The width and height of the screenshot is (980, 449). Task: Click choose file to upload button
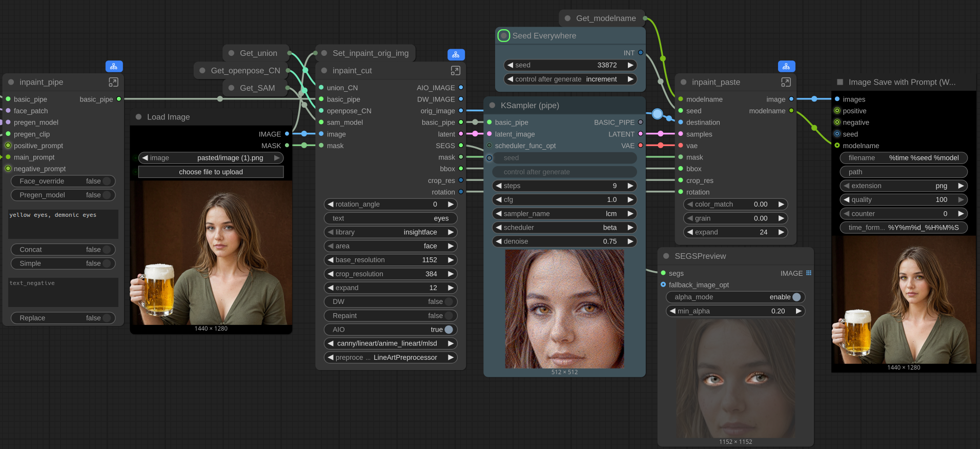tap(211, 172)
